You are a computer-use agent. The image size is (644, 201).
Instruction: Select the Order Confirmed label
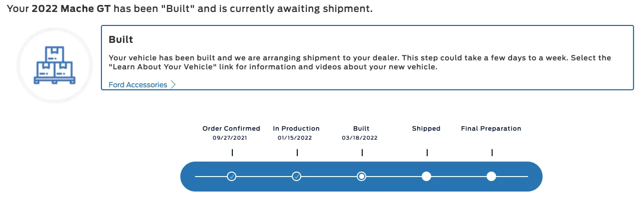[x=231, y=129]
